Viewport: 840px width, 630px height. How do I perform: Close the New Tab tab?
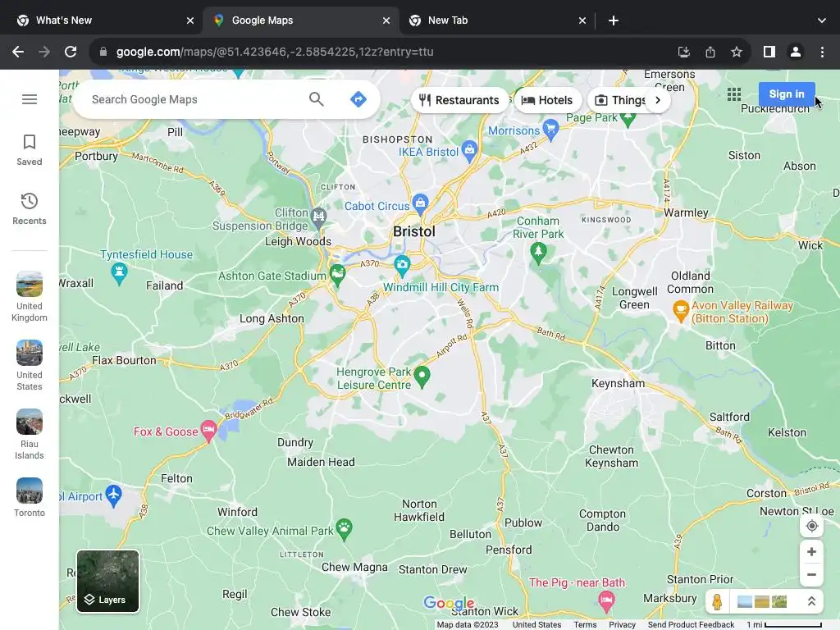click(582, 21)
